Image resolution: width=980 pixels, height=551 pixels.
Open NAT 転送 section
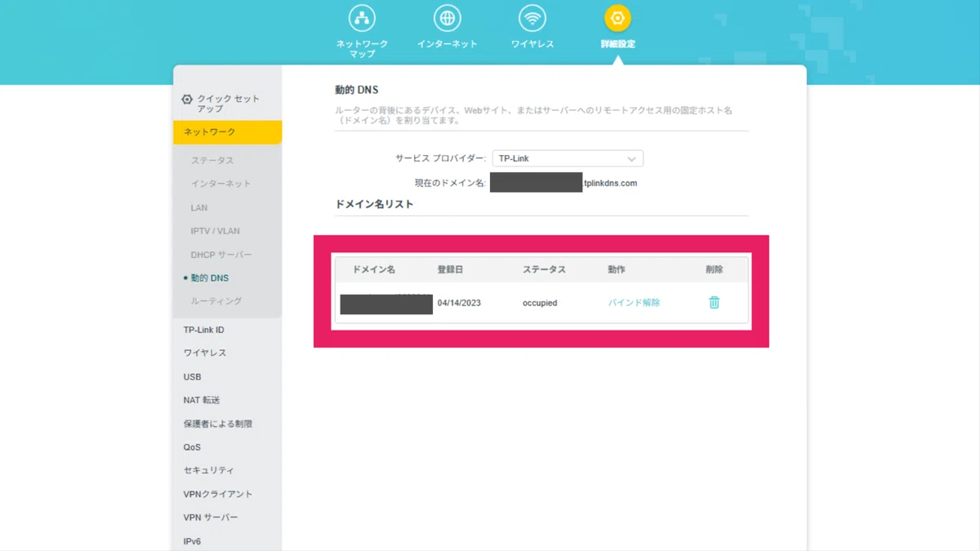(202, 401)
